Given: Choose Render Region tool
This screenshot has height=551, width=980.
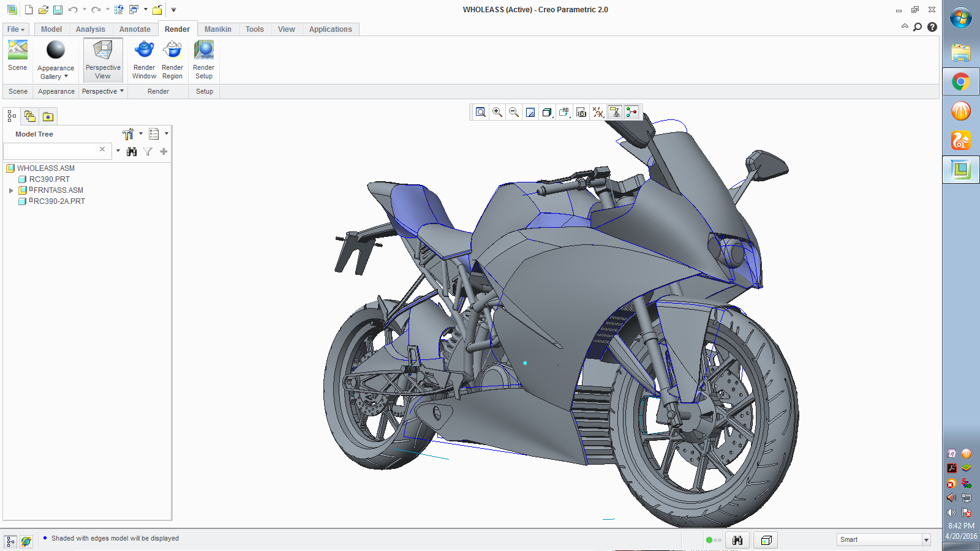Looking at the screenshot, I should tap(172, 59).
